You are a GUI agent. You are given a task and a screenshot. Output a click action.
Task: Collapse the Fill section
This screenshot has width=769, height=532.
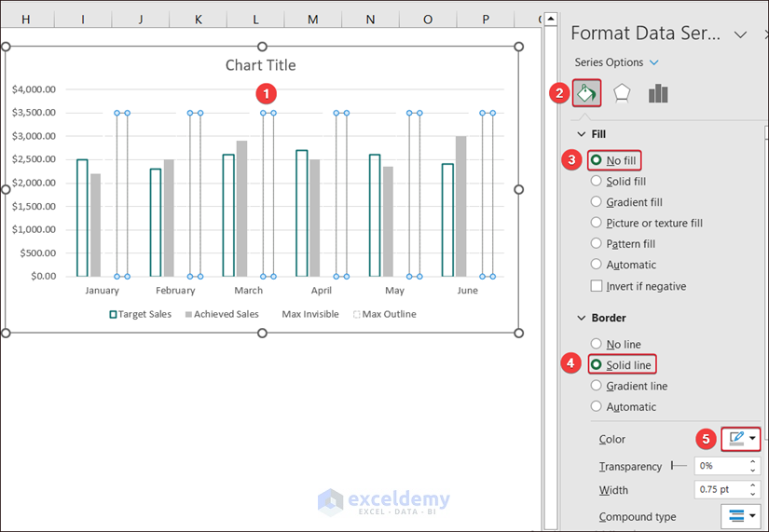click(x=582, y=134)
